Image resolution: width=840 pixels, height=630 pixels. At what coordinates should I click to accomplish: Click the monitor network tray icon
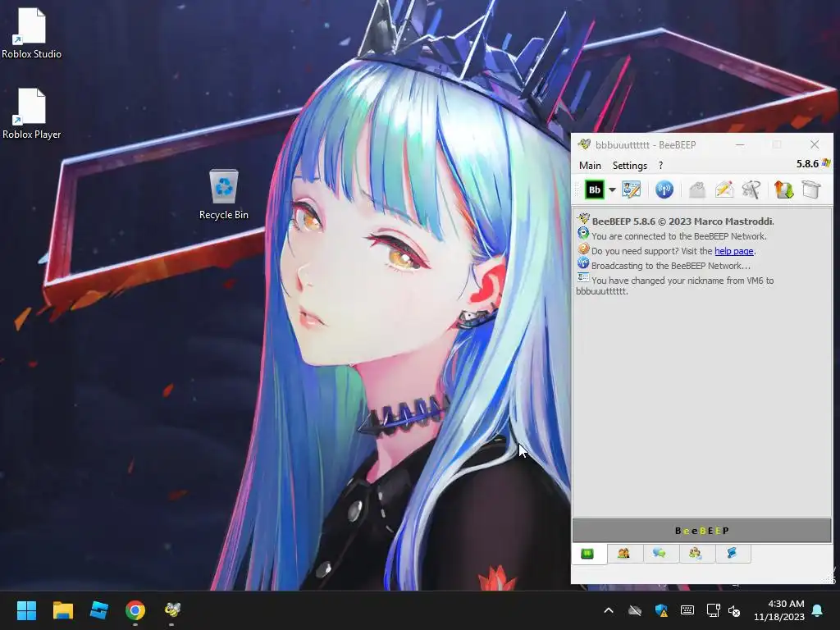pyautogui.click(x=713, y=610)
